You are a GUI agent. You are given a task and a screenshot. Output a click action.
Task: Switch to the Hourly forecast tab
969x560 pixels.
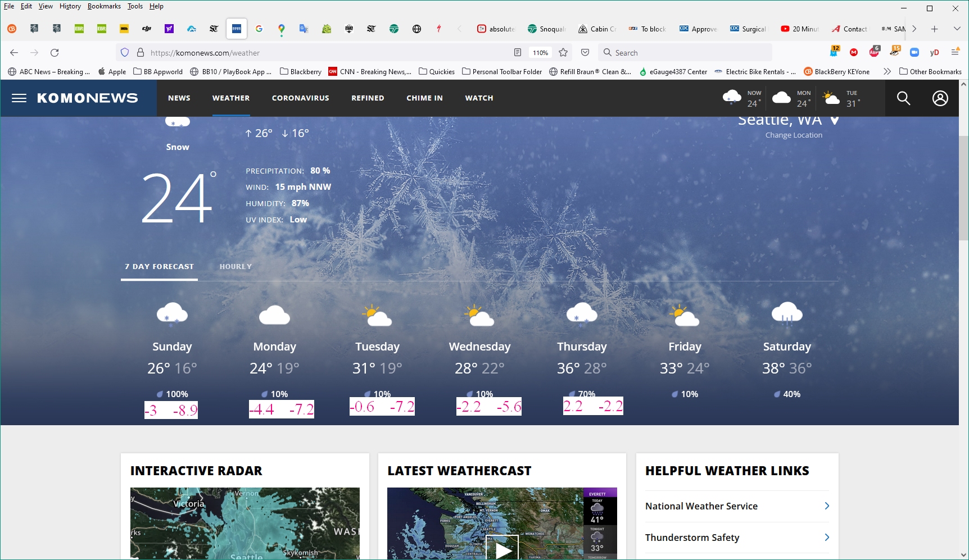[x=236, y=267]
